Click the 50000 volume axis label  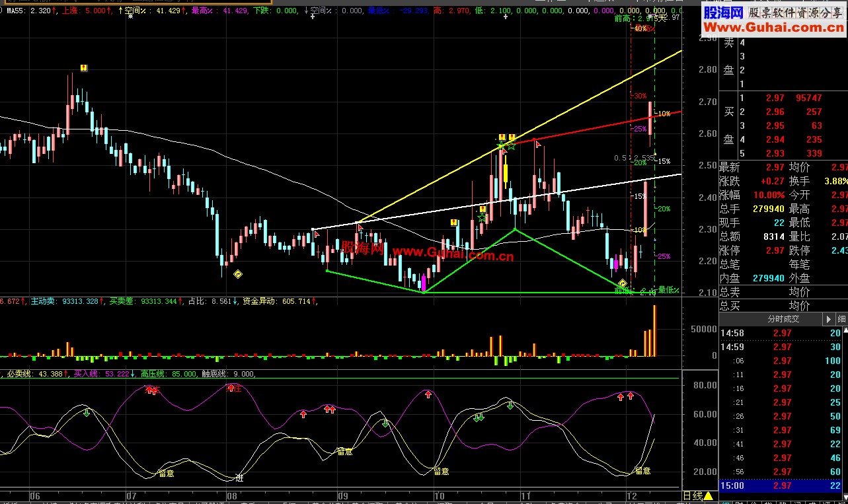coord(705,329)
